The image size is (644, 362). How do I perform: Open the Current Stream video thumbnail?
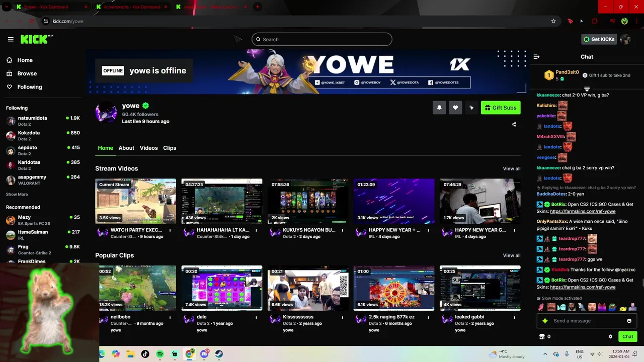[x=136, y=201]
